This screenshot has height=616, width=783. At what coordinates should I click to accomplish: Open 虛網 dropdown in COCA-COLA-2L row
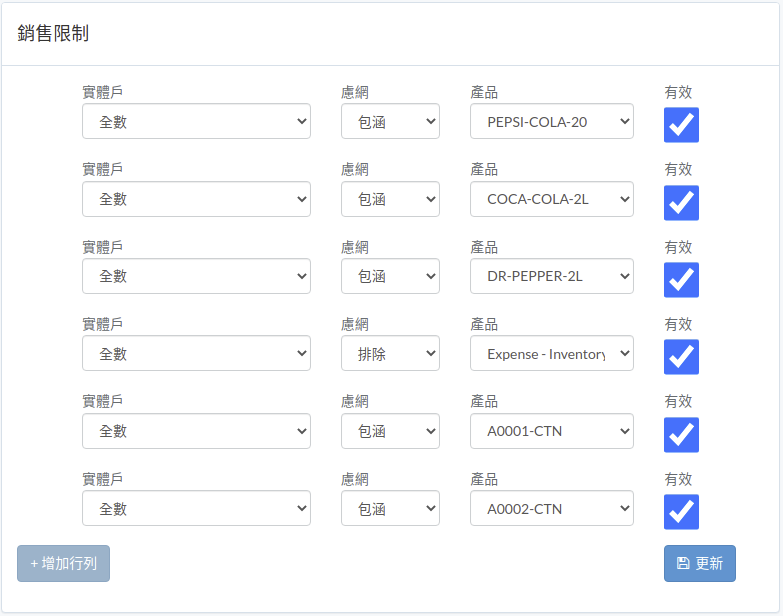coord(391,199)
